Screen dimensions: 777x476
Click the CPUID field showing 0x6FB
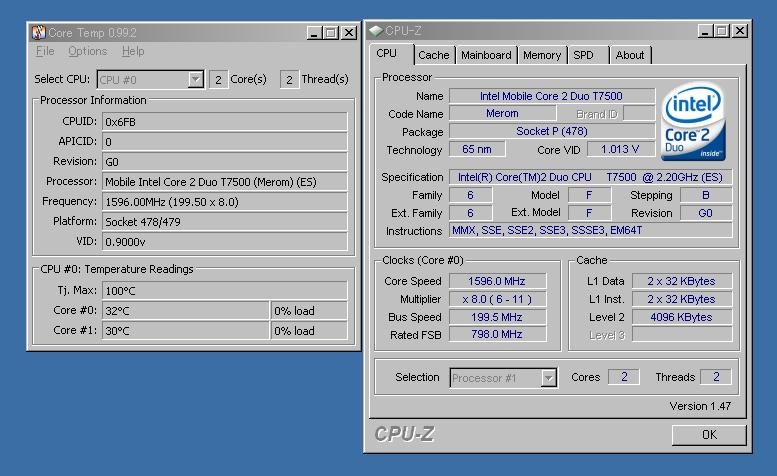pos(224,122)
